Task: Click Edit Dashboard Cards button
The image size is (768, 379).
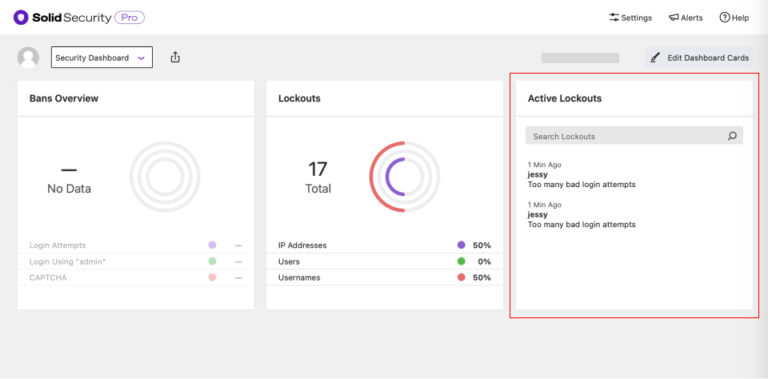Action: [x=699, y=58]
